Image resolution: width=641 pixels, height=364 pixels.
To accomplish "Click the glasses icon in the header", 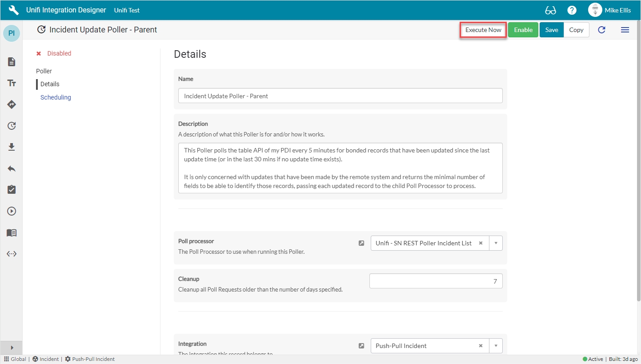I will pyautogui.click(x=550, y=10).
